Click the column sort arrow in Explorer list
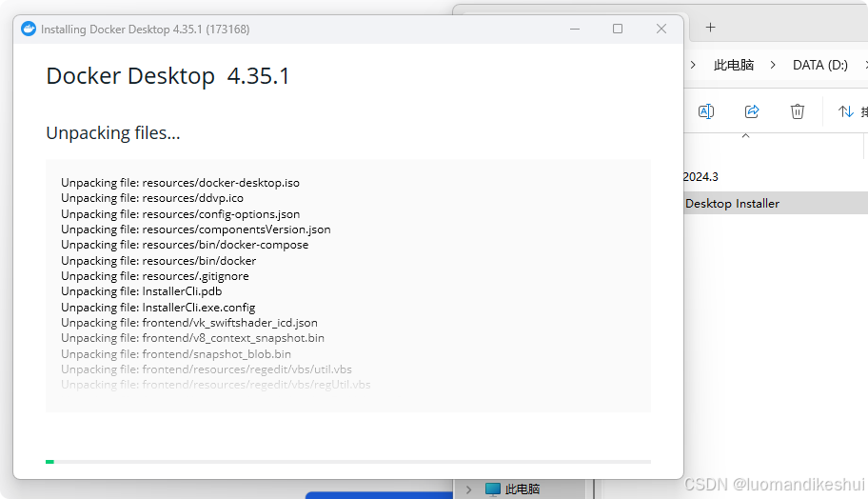The image size is (868, 499). pos(745,135)
